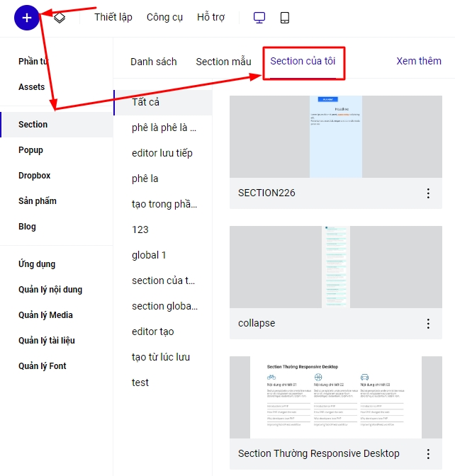Open Quản lý Media in sidebar

click(45, 315)
